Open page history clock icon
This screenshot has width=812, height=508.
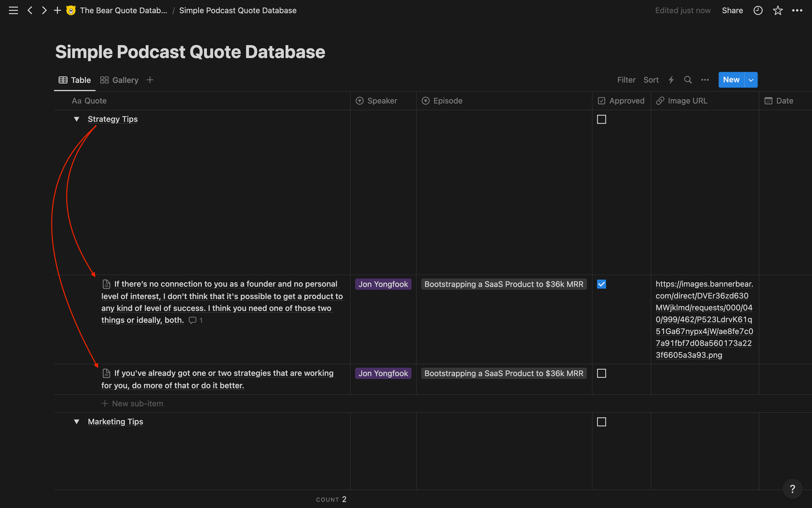pos(758,11)
